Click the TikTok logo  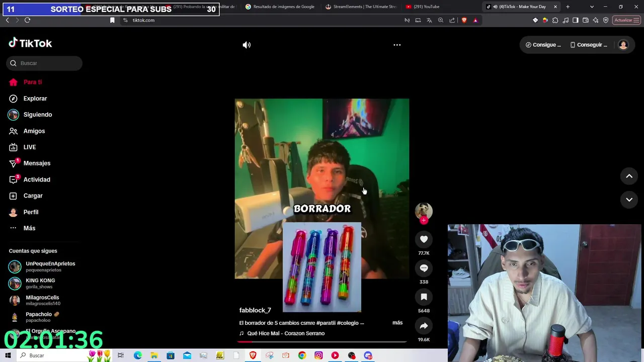point(30,43)
